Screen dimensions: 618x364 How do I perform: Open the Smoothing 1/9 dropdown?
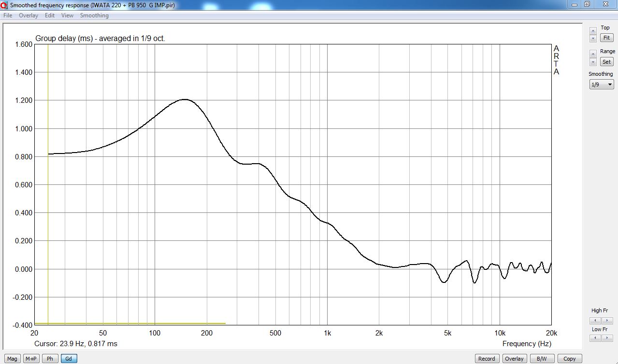602,84
